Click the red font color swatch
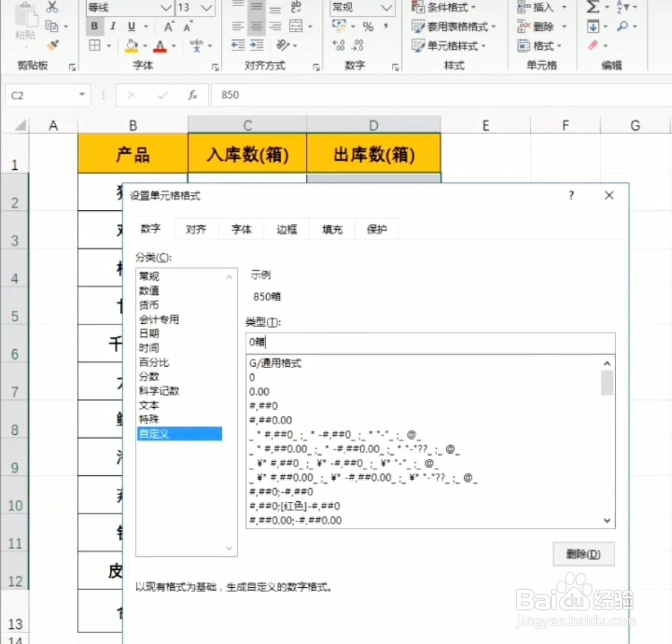Screen dimensions: 672x644 (x=160, y=47)
